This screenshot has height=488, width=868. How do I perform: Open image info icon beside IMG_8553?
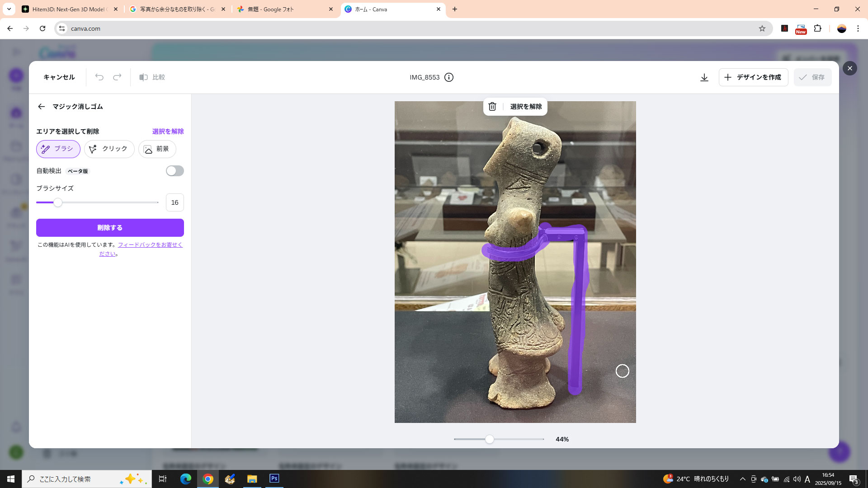(x=449, y=77)
